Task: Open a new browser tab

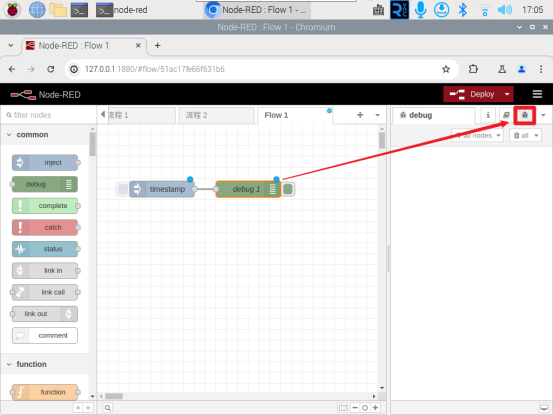Action: 158,45
